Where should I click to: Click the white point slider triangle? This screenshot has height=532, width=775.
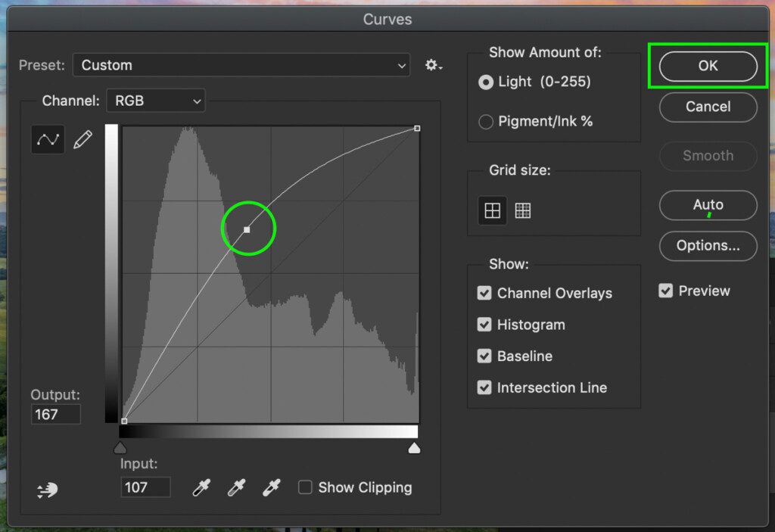click(x=414, y=448)
